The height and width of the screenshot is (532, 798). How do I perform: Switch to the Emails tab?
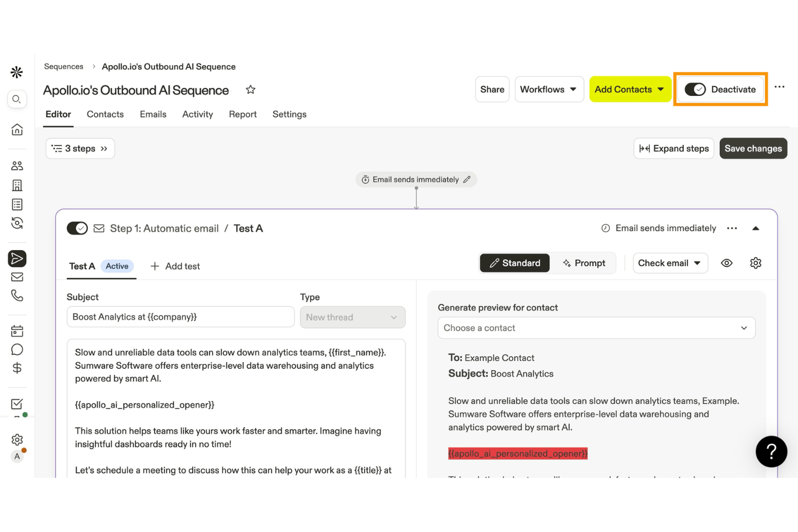pos(153,114)
